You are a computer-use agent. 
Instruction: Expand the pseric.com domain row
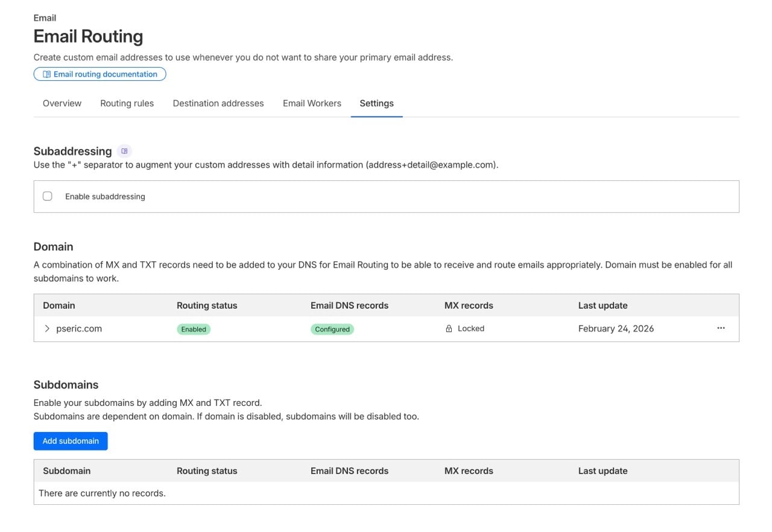click(46, 328)
